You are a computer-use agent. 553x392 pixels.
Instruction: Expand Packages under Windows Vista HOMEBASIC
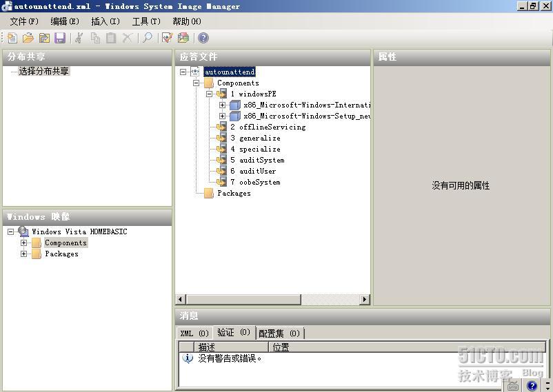click(23, 254)
